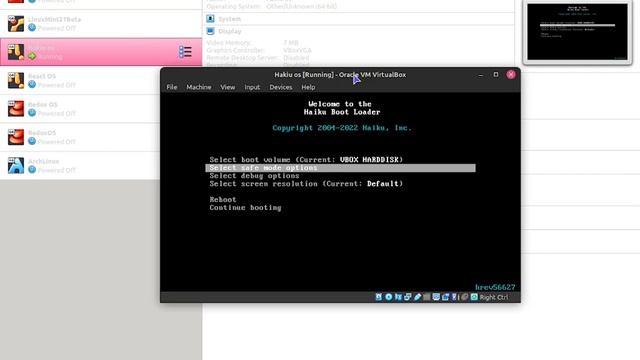Click the React OS VM icon

(x=16, y=80)
